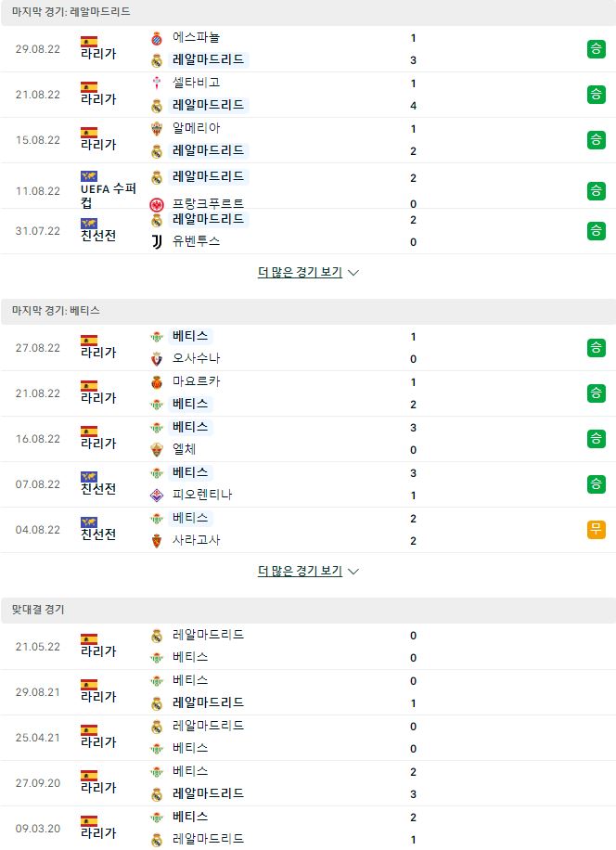616x850 pixels.
Task: Click the Zaragoza crest icon
Action: [157, 540]
